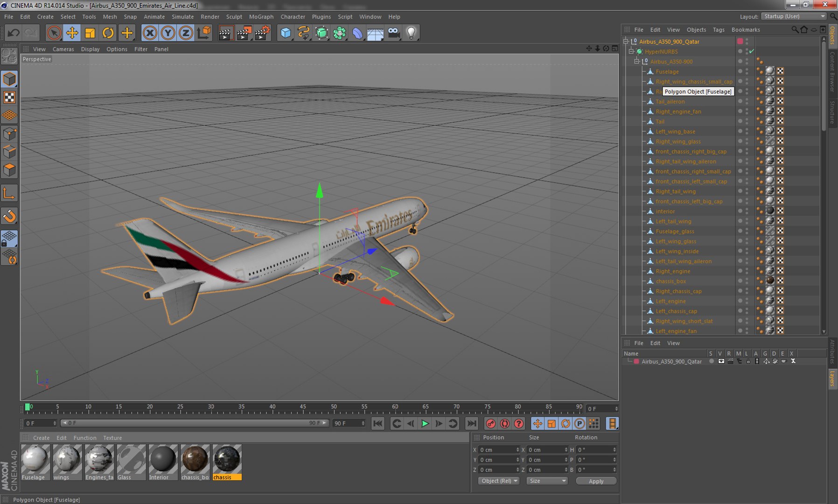Enable Texture mode in left toolbar
838x504 pixels.
[9, 97]
